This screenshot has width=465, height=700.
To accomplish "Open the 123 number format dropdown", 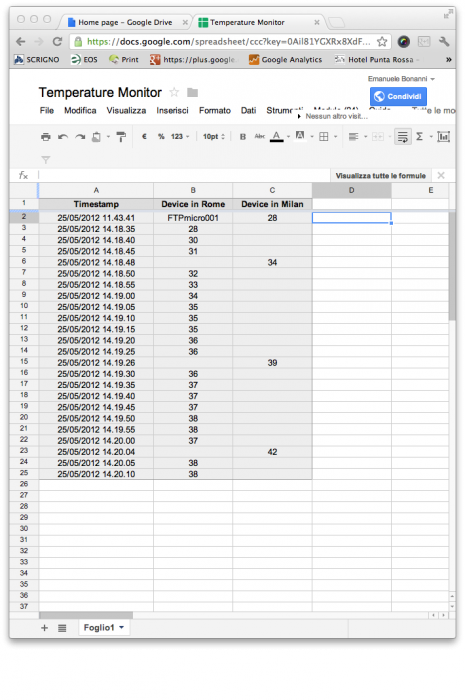I will tap(180, 137).
